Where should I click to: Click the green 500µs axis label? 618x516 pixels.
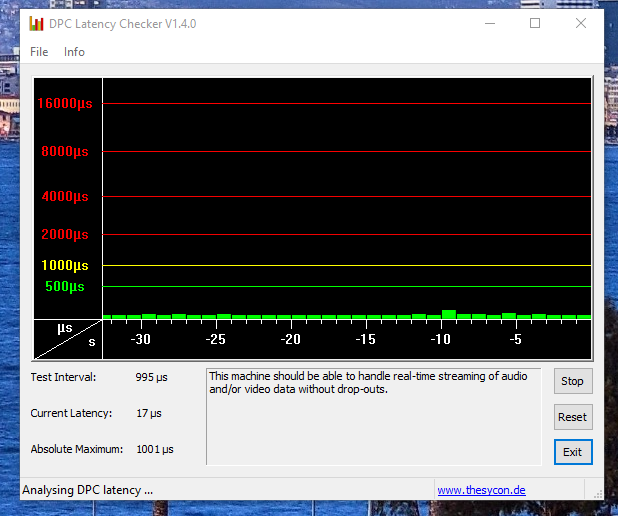(x=65, y=286)
